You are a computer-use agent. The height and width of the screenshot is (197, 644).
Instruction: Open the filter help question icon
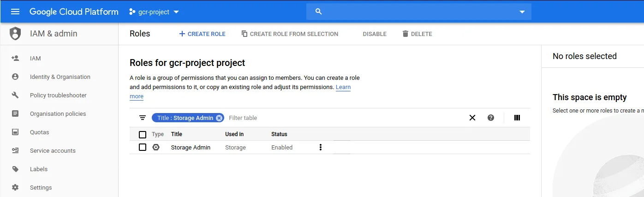[491, 118]
